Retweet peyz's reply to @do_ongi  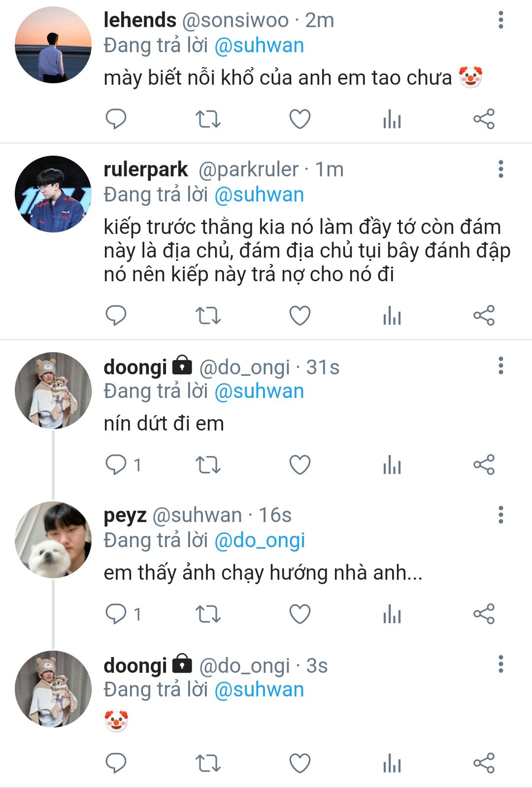(208, 614)
